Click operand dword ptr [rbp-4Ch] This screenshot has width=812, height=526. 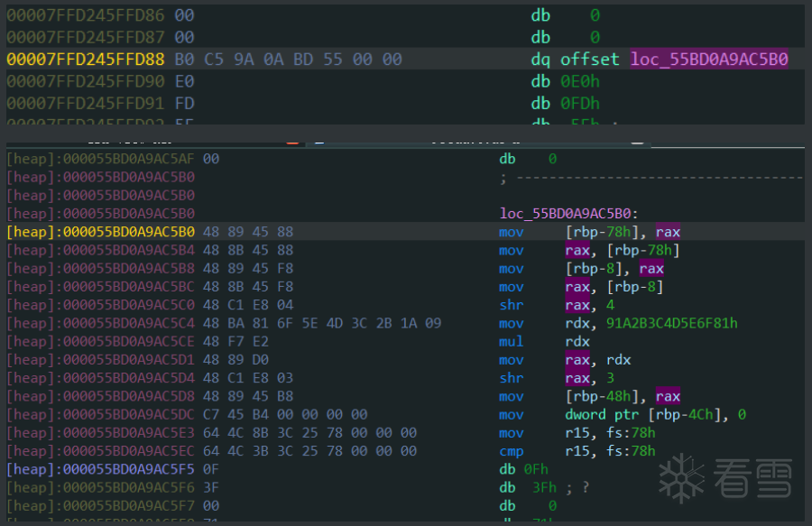click(x=647, y=414)
